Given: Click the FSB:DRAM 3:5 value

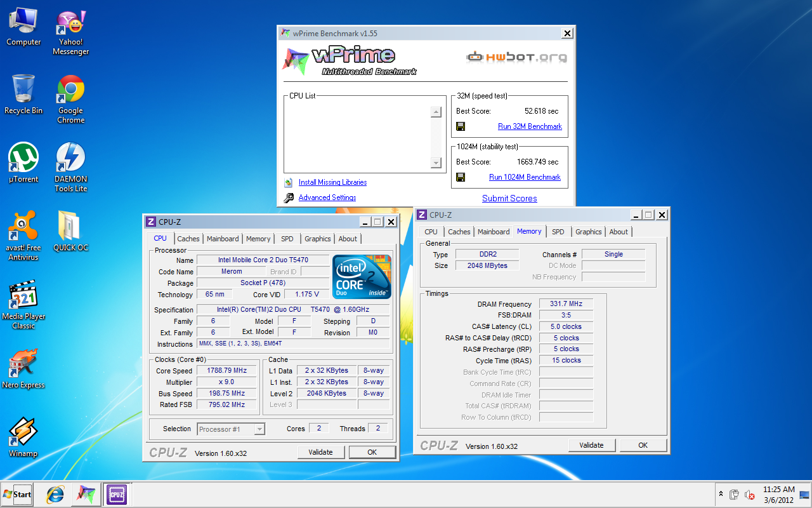Looking at the screenshot, I should click(566, 315).
